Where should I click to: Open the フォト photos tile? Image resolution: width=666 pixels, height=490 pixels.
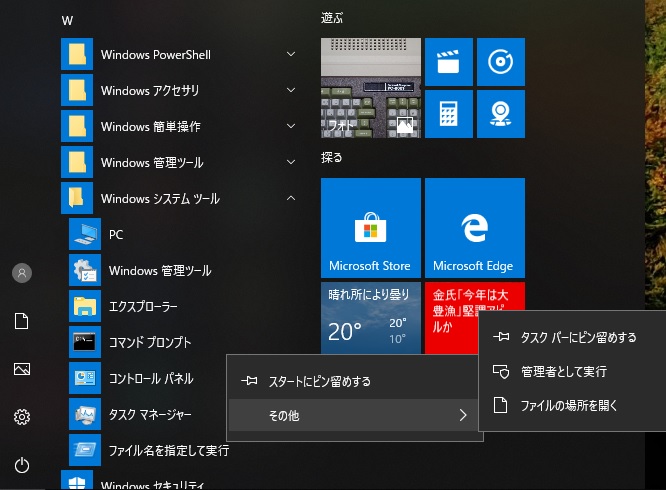pos(371,88)
